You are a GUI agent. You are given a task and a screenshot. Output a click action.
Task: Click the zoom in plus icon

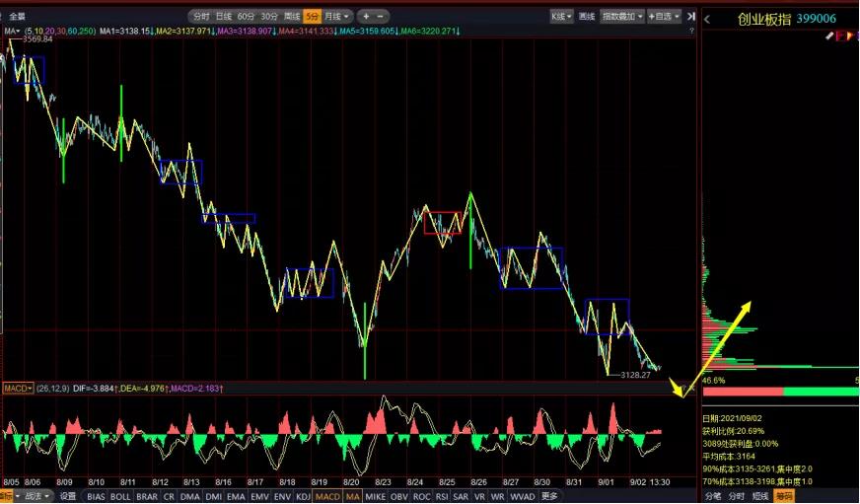click(366, 17)
